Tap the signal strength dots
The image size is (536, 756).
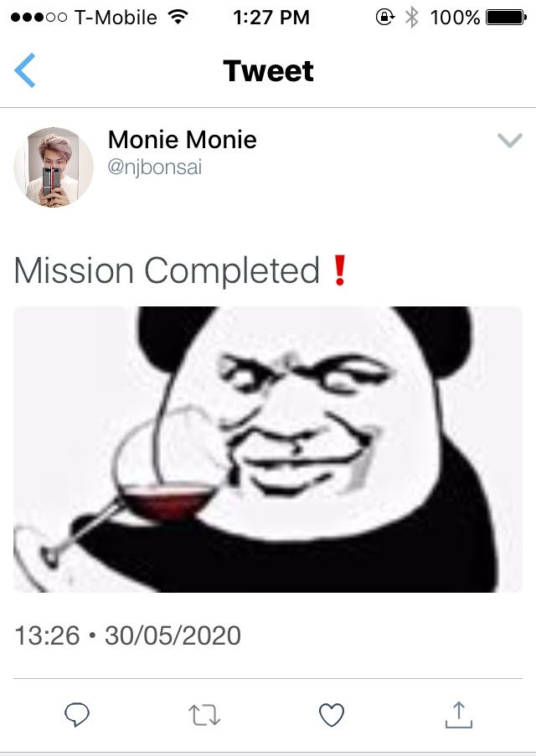(39, 18)
